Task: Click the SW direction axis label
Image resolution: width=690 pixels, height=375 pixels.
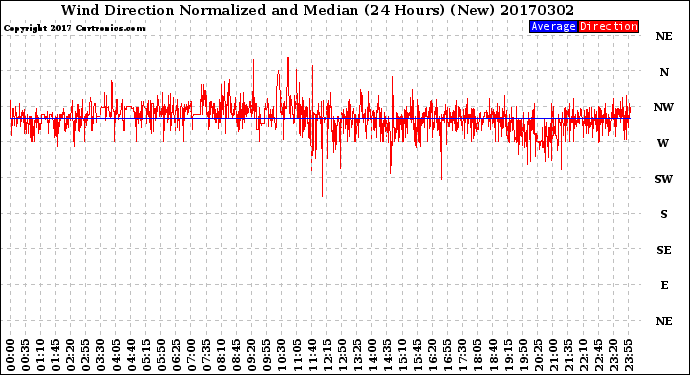Action: (x=663, y=179)
